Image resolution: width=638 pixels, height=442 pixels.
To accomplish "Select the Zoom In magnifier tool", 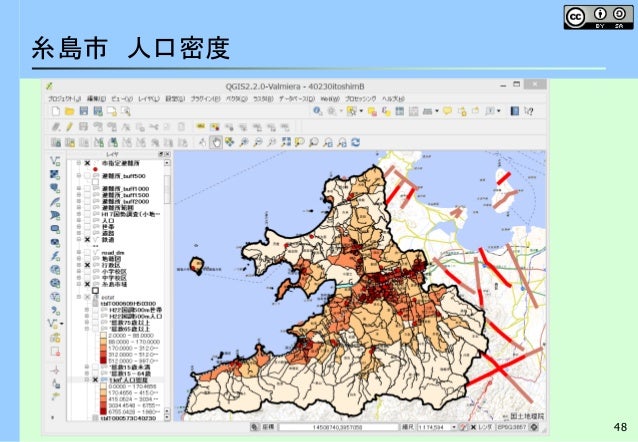I will click(x=244, y=142).
